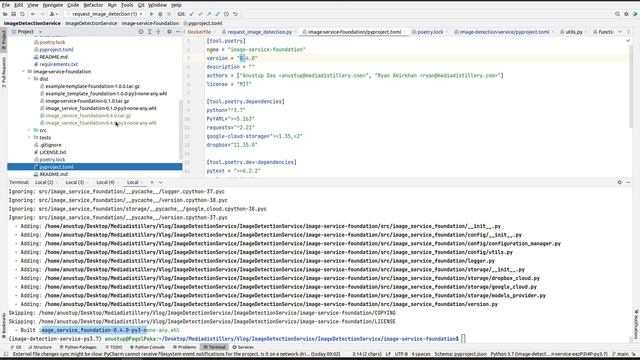Click the Search Everywhere magnifier icon
Image resolution: width=640 pixels, height=360 pixels.
pyautogui.click(x=617, y=14)
